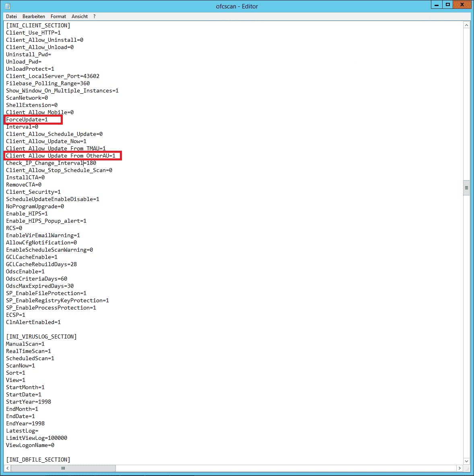Click the OdscCriteriaDays=60 line
The image size is (474, 476).
point(37,279)
